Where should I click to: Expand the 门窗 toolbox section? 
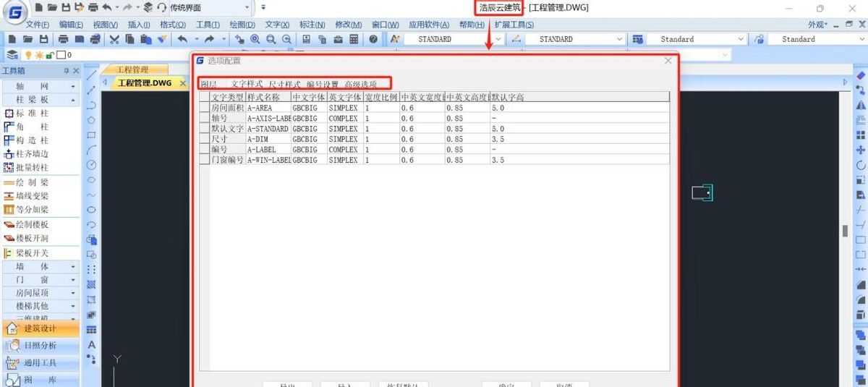[x=39, y=280]
